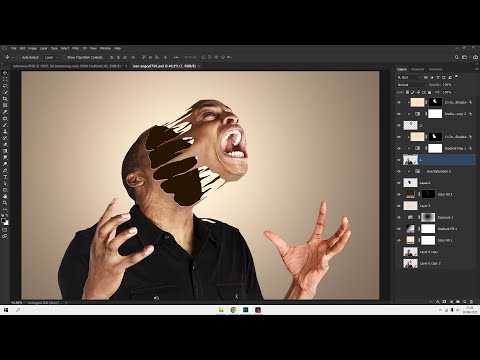Expand the layer Opacity dropdown arrow
Image resolution: width=480 pixels, height=360 pixels.
(x=455, y=85)
